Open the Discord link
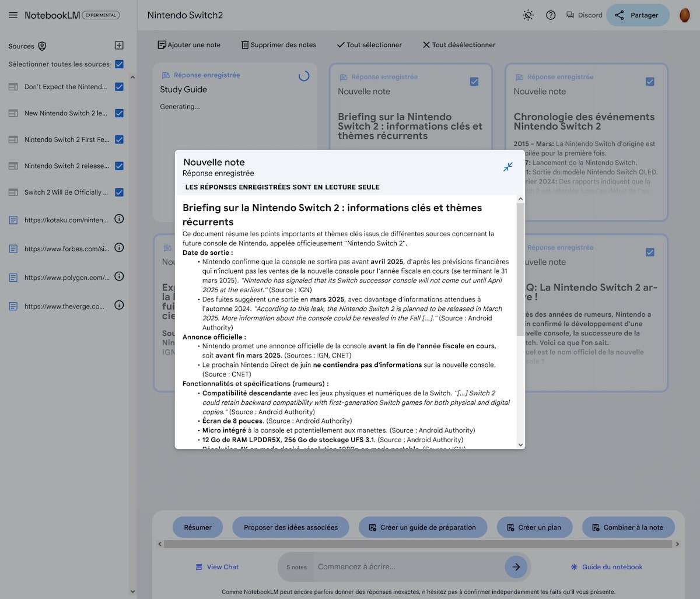This screenshot has height=599, width=700. 584,15
